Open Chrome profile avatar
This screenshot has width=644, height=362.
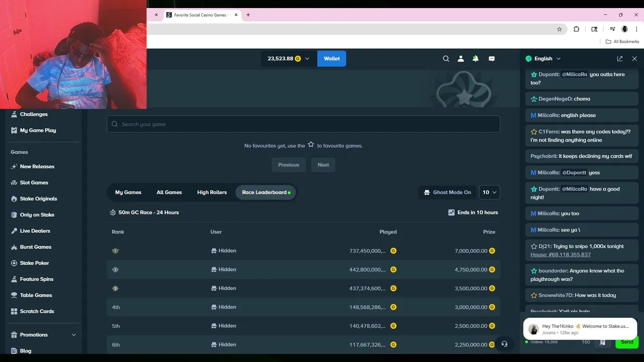click(624, 29)
